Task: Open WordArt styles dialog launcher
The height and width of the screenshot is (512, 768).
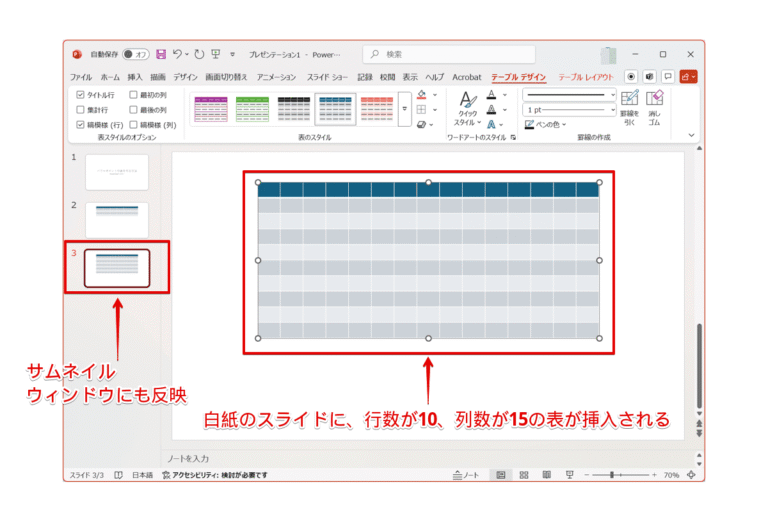Action: (x=513, y=138)
